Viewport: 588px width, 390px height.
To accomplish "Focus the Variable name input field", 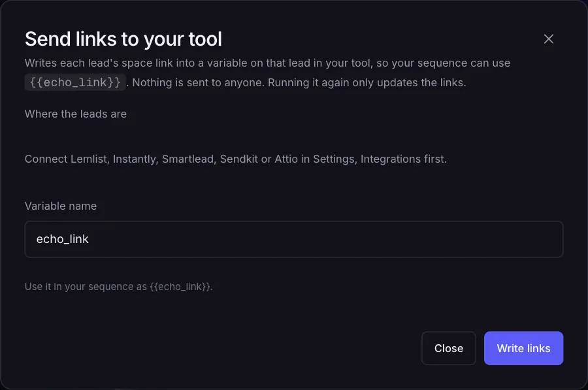I will (293, 239).
